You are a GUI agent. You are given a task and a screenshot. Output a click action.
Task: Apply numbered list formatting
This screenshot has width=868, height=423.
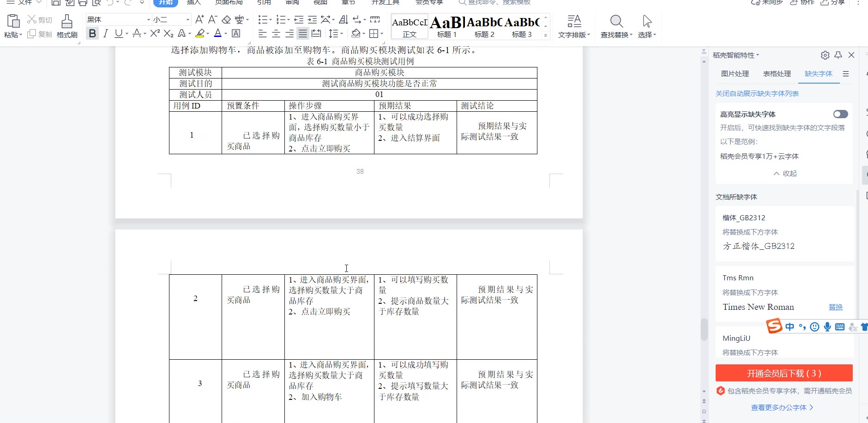[281, 19]
